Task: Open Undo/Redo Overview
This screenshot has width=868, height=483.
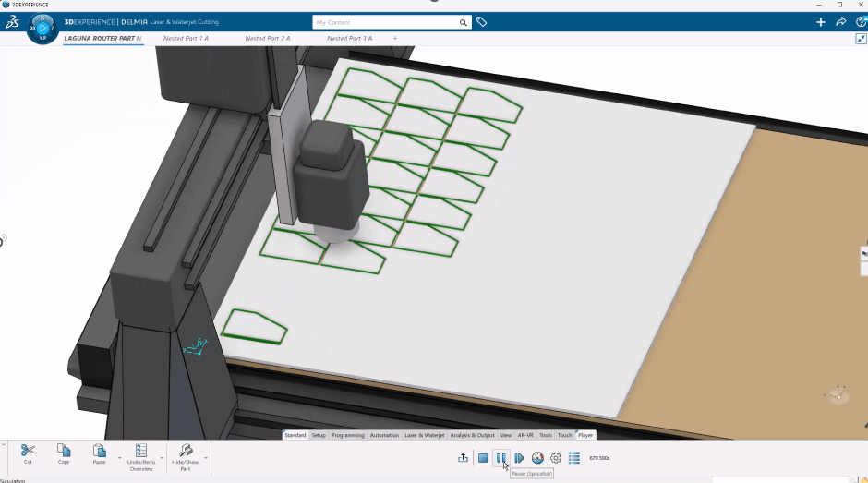Action: [141, 457]
